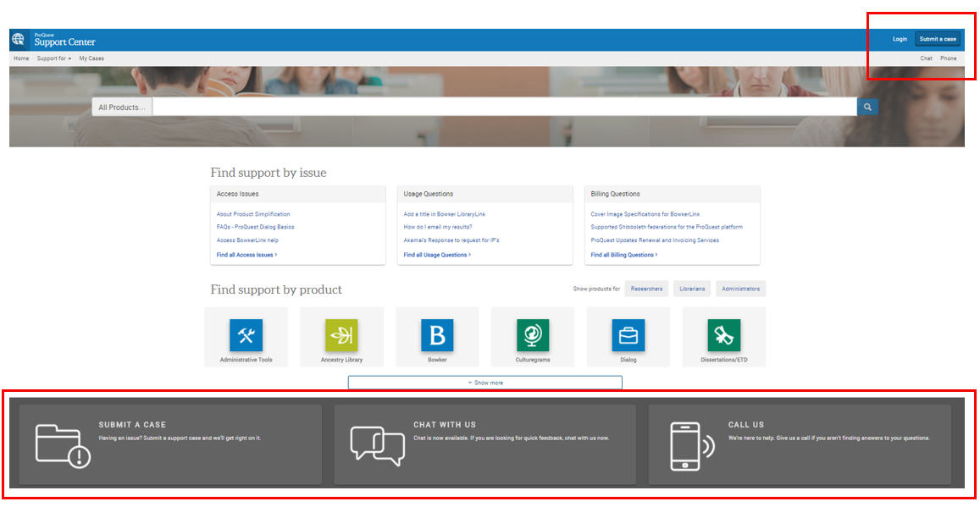The image size is (980, 507).
Task: Click the search text input field
Action: pyautogui.click(x=504, y=107)
